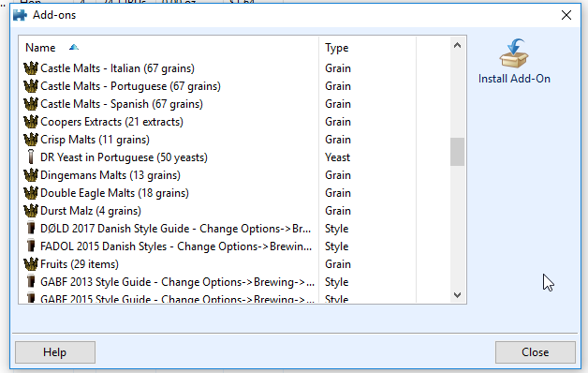Click Grain type cell of Durst Malz
The height and width of the screenshot is (373, 588).
pyautogui.click(x=338, y=211)
